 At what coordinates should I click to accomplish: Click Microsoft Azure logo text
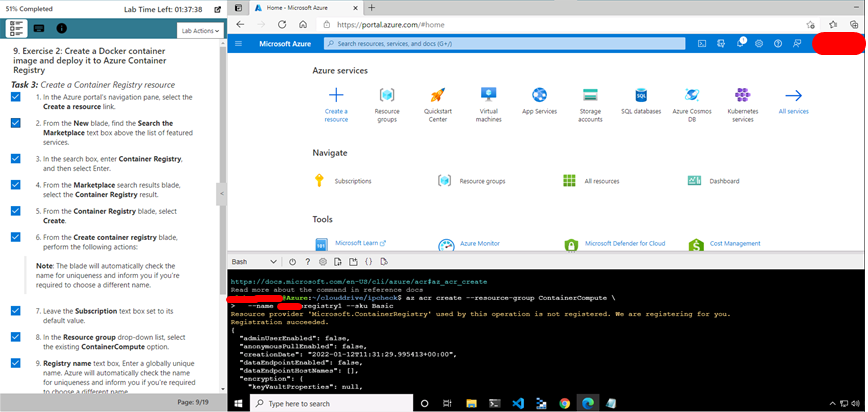tap(285, 43)
